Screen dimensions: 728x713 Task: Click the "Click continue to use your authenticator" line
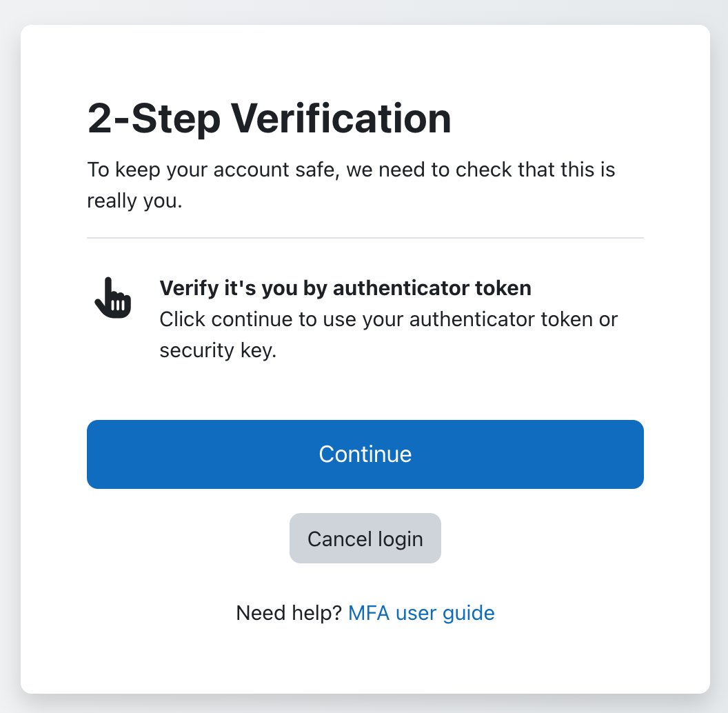tap(389, 319)
